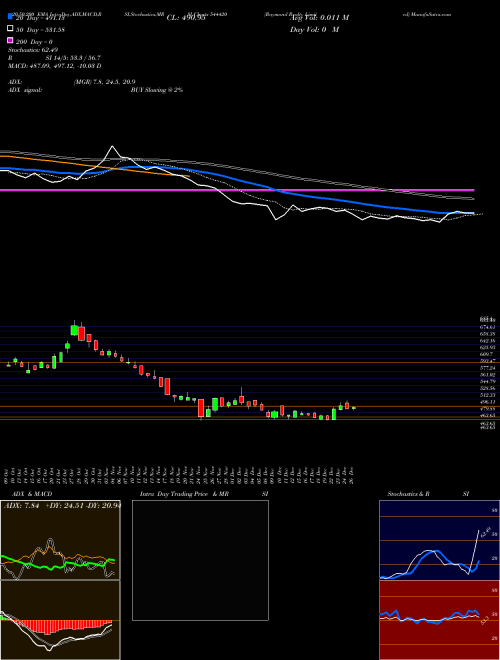The image size is (500, 660).
Task: Select the Avg Vol: 0.011 M text
Action: pos(320,18)
